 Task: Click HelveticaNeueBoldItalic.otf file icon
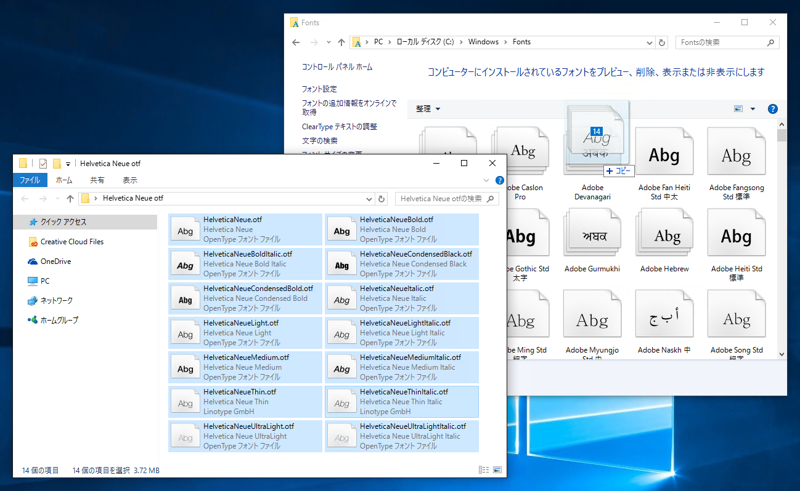pyautogui.click(x=185, y=265)
